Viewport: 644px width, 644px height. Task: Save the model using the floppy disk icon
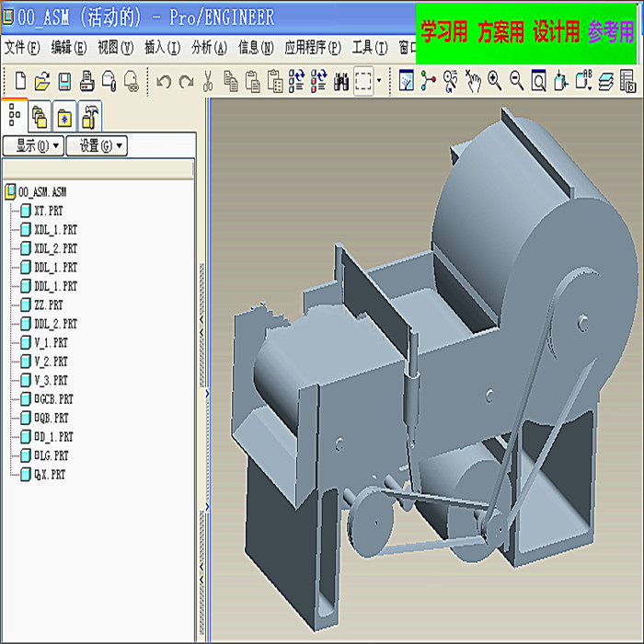64,81
